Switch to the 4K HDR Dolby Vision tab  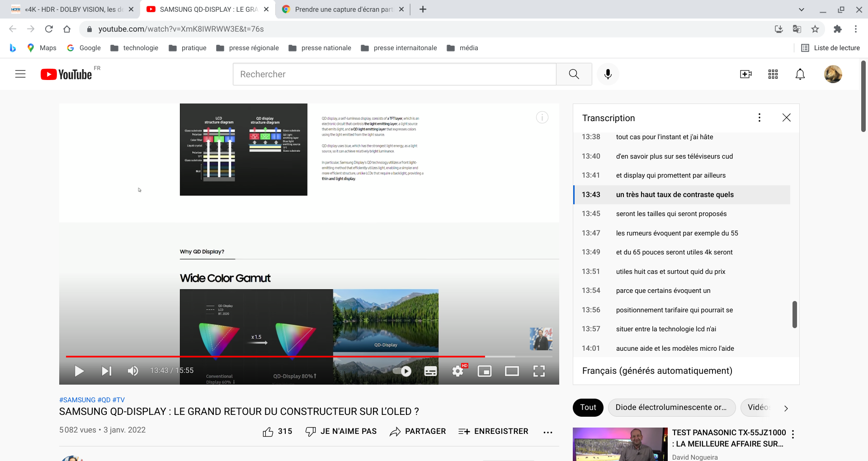point(72,9)
